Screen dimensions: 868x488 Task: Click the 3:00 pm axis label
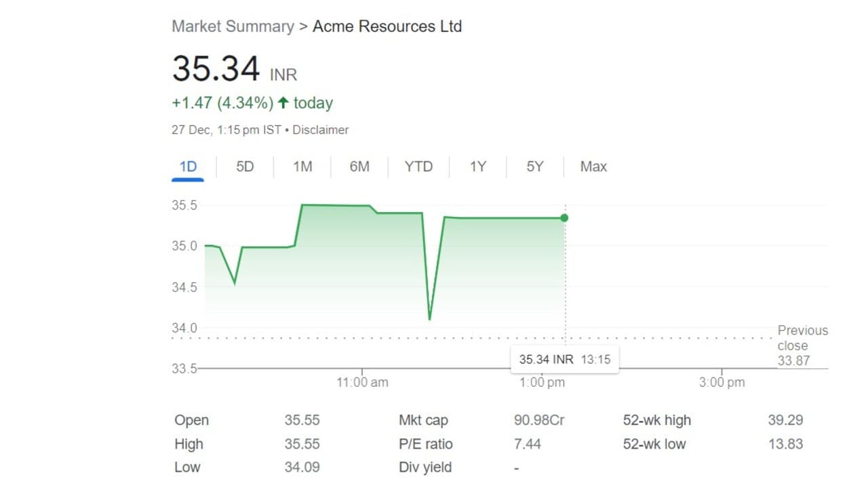click(x=722, y=382)
